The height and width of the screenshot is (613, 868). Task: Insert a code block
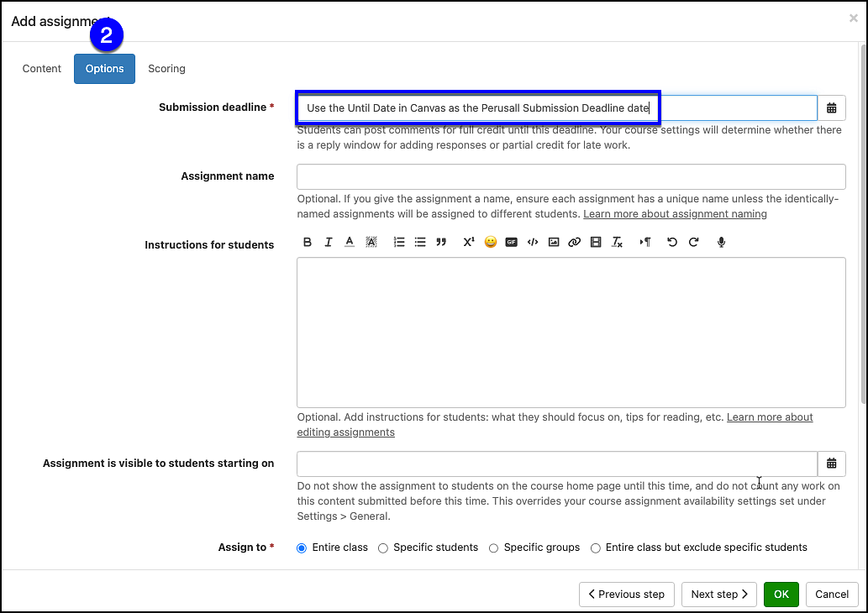pos(533,242)
